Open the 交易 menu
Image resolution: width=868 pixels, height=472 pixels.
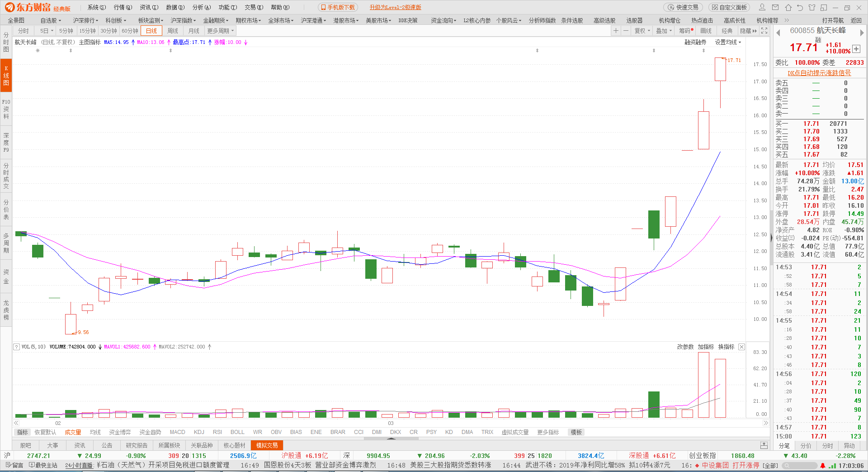pos(254,7)
